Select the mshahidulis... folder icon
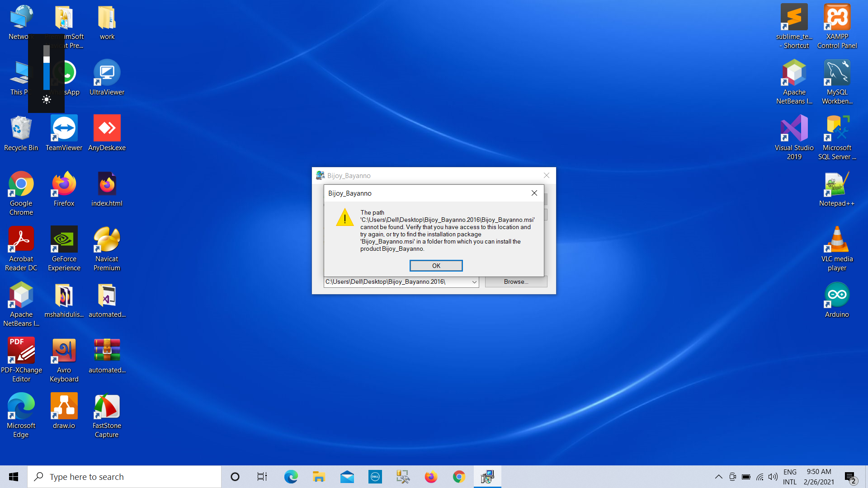The height and width of the screenshot is (488, 868). [x=64, y=300]
